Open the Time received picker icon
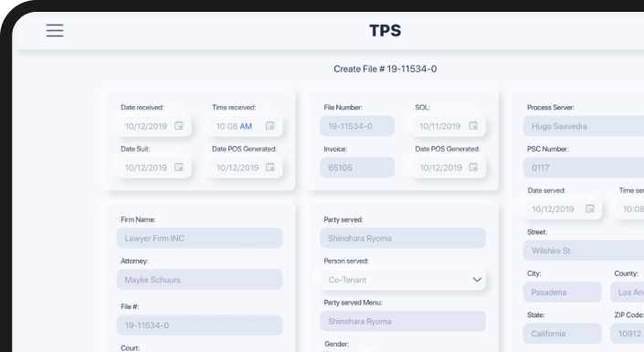The image size is (644, 352). 269,126
